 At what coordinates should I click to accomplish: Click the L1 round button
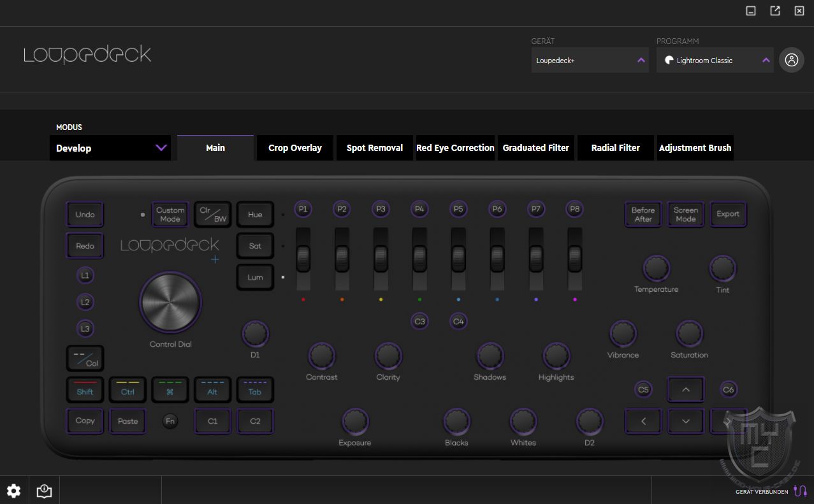(x=85, y=276)
